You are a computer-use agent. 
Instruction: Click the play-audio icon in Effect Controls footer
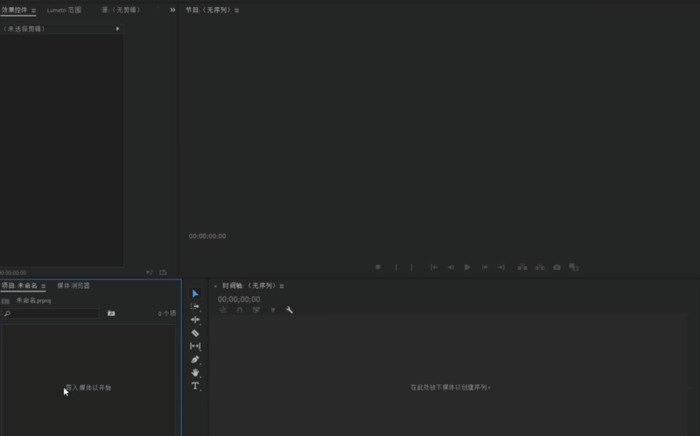(149, 272)
